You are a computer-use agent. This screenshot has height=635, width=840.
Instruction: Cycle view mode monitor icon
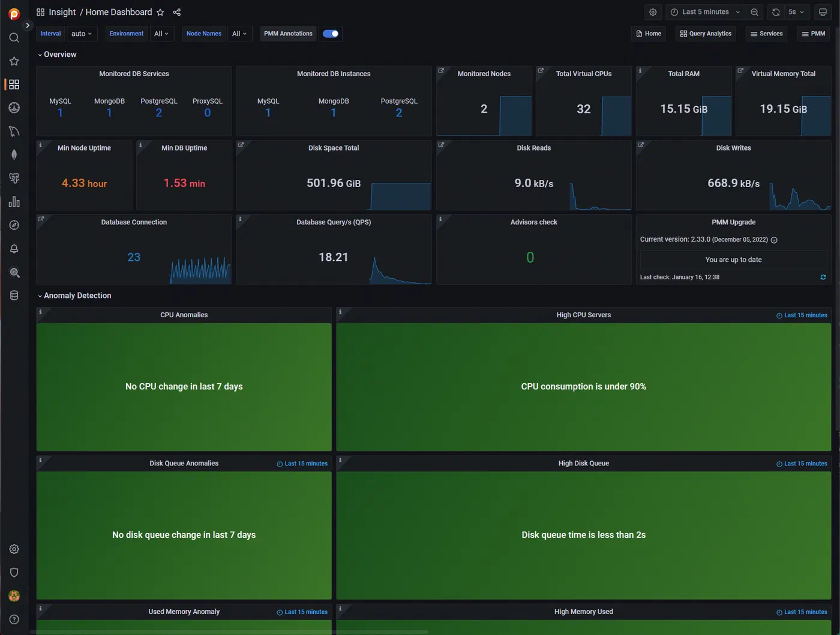tap(823, 12)
